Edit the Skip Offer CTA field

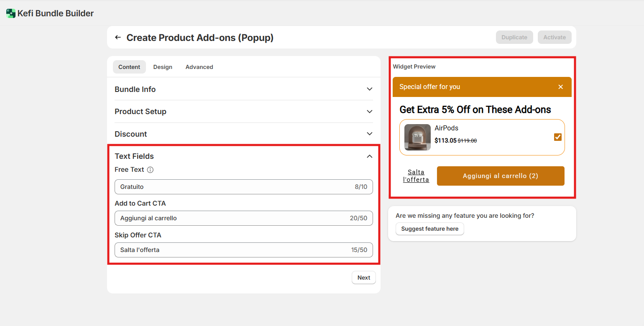(234, 250)
